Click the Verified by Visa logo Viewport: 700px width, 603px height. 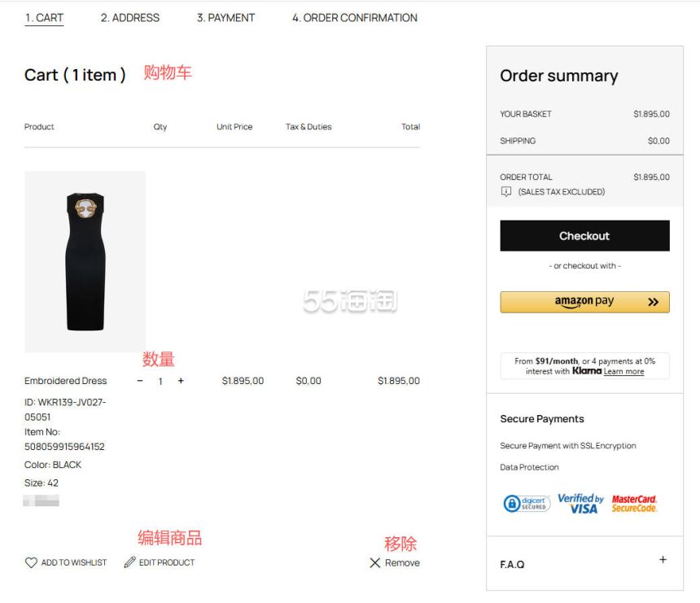[580, 504]
